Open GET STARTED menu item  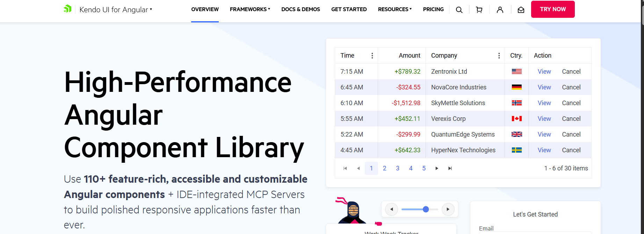[349, 9]
